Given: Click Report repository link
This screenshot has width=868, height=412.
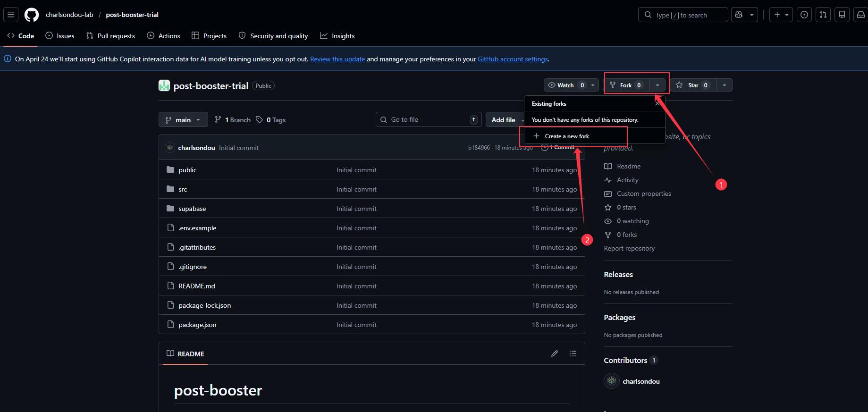Looking at the screenshot, I should 629,248.
